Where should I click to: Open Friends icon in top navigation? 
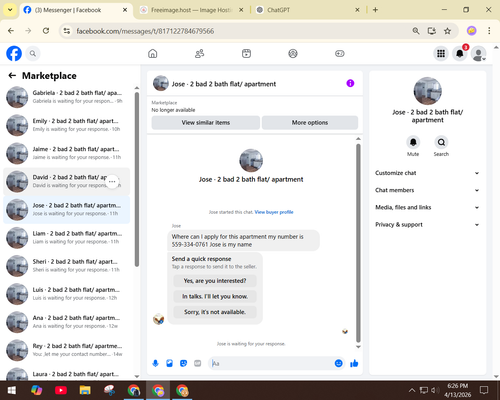[199, 53]
